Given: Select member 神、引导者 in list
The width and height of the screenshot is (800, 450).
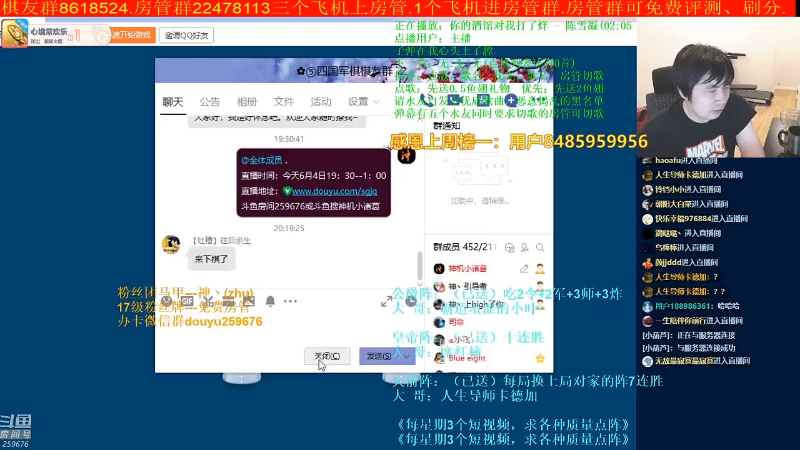Looking at the screenshot, I should (467, 286).
